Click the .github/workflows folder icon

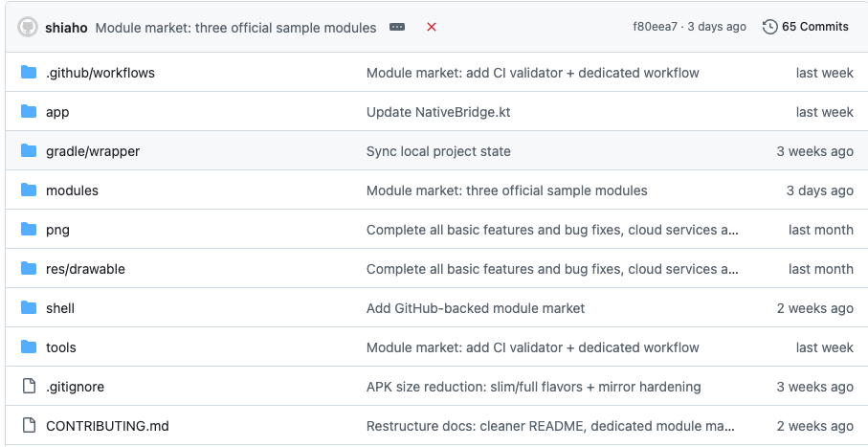pos(29,73)
